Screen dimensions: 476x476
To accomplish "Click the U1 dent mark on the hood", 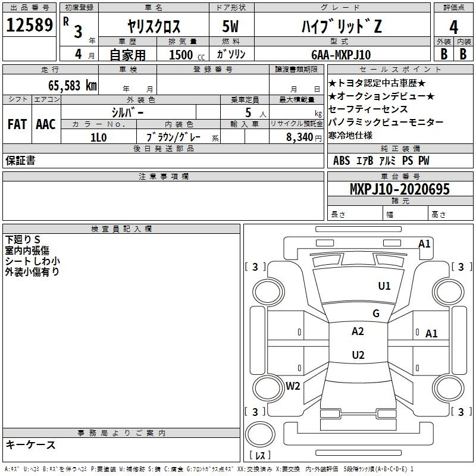I will [384, 286].
